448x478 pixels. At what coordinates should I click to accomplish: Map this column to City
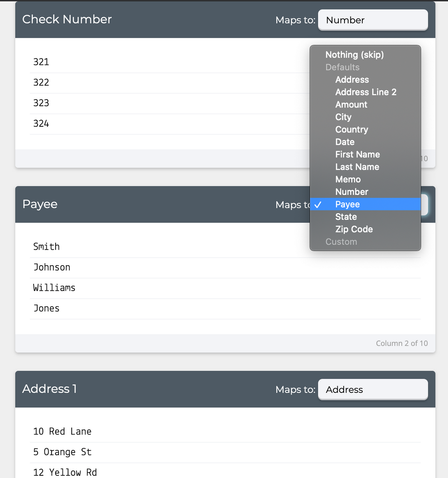343,117
